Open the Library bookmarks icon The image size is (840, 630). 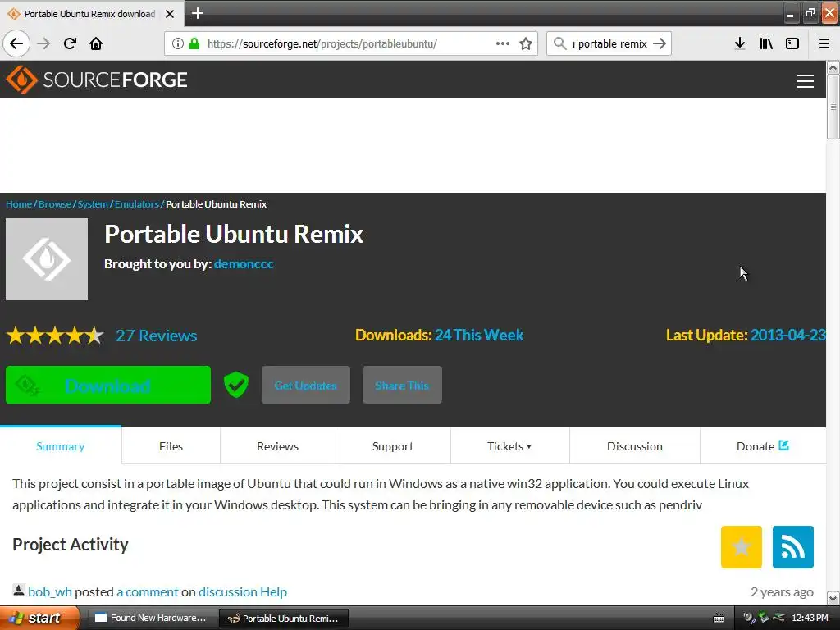coord(766,43)
